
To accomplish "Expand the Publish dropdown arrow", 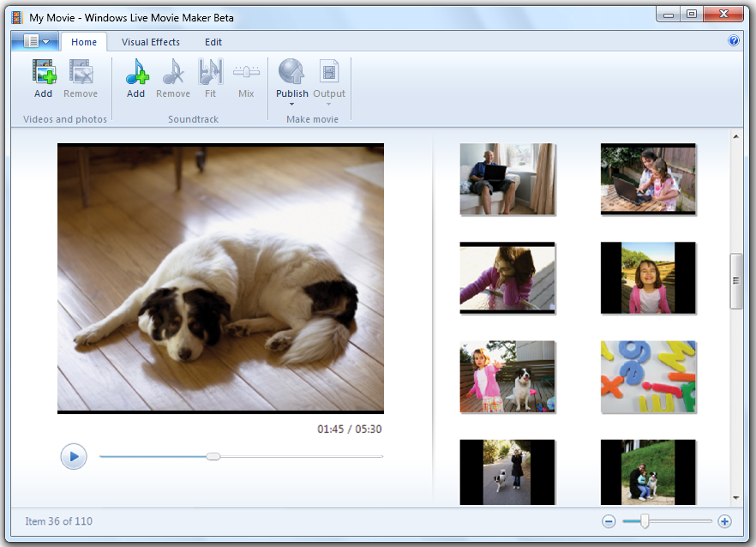I will (x=291, y=105).
